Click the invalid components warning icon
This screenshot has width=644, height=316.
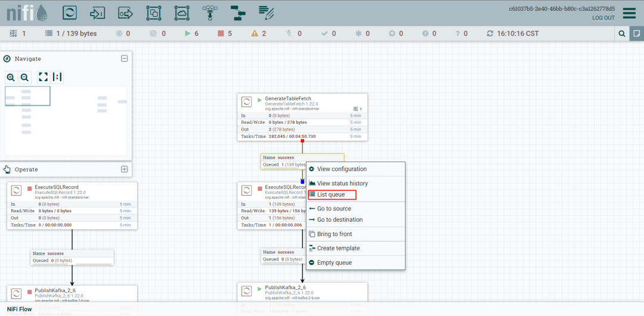255,33
